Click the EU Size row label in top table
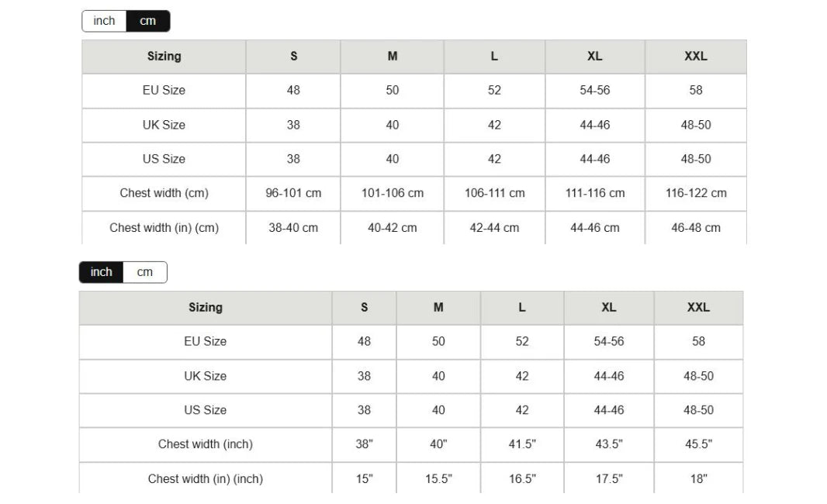This screenshot has height=504, width=827. [164, 90]
